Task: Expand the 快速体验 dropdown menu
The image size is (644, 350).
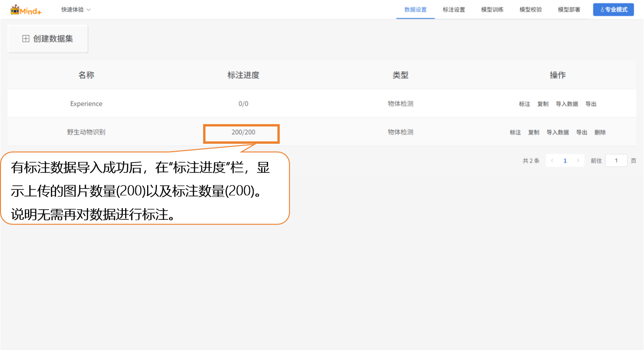Action: [76, 9]
